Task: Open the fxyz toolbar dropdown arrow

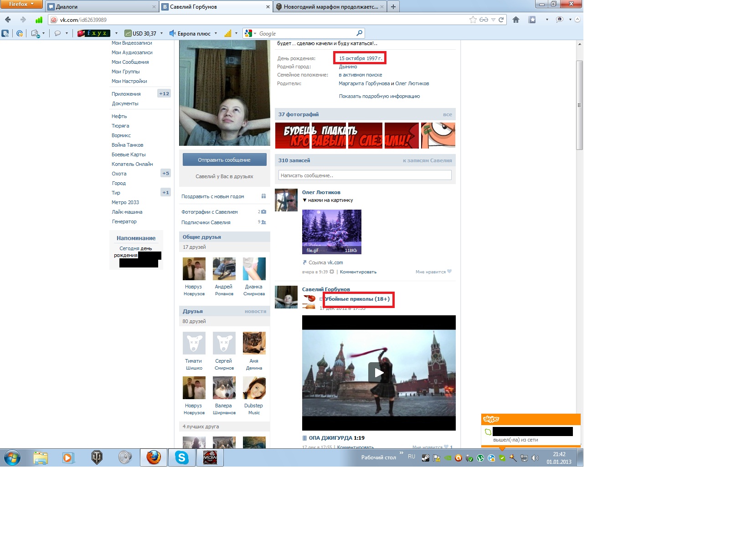Action: [x=116, y=33]
